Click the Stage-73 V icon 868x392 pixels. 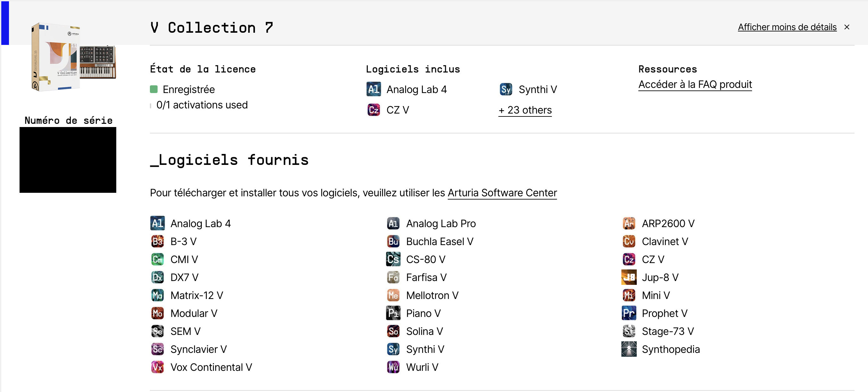click(x=629, y=331)
